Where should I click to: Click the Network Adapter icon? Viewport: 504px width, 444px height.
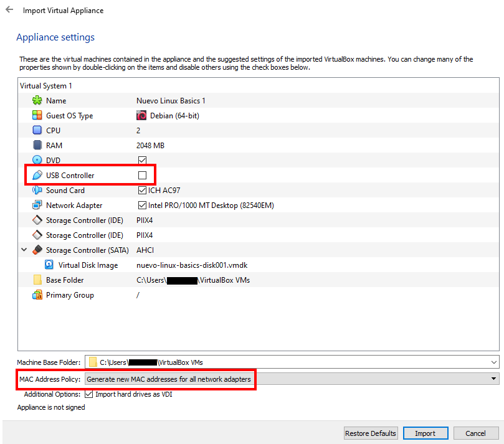[38, 205]
